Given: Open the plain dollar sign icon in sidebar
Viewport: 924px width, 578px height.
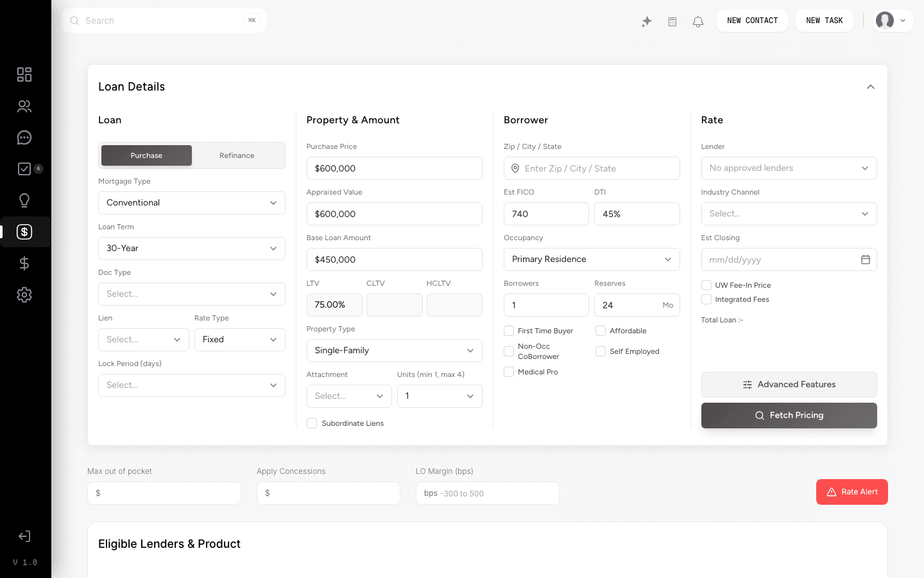Looking at the screenshot, I should (24, 263).
